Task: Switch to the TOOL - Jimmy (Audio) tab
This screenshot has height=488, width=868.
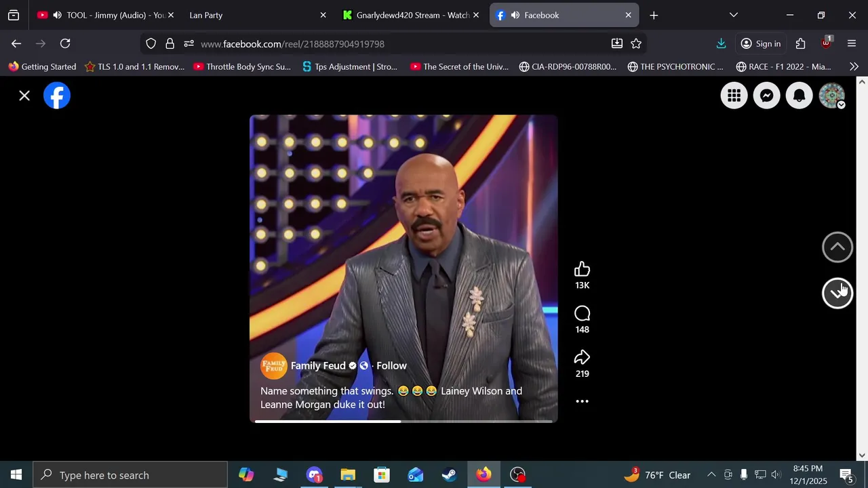Action: (105, 15)
